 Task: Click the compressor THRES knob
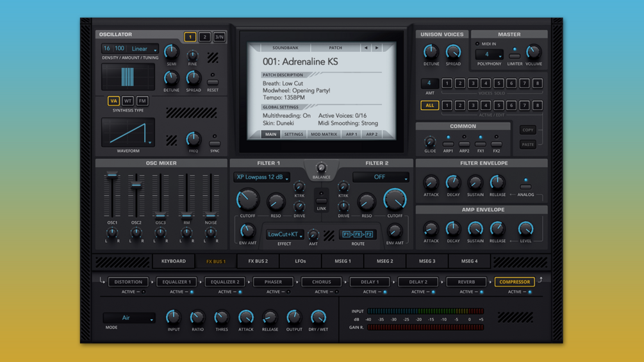[x=221, y=317]
